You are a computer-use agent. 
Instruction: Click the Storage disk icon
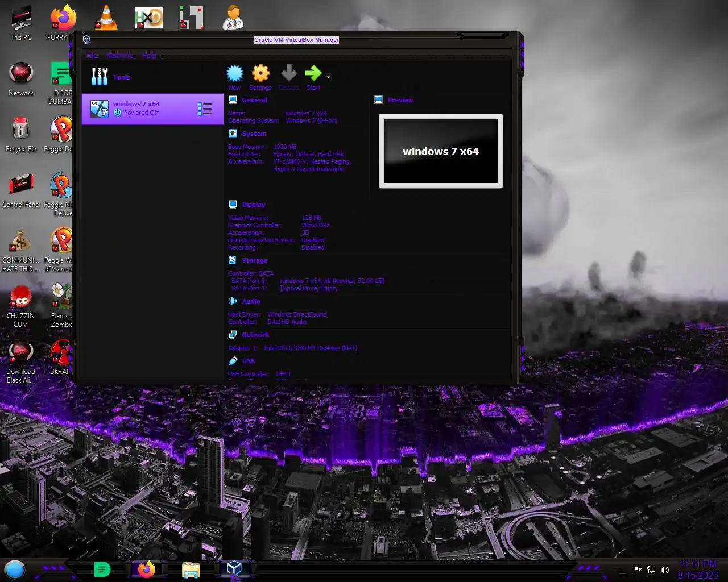pyautogui.click(x=233, y=260)
